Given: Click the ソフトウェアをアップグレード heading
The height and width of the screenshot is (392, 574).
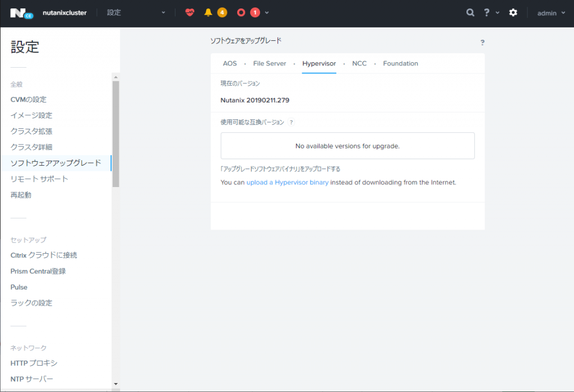Looking at the screenshot, I should [246, 40].
